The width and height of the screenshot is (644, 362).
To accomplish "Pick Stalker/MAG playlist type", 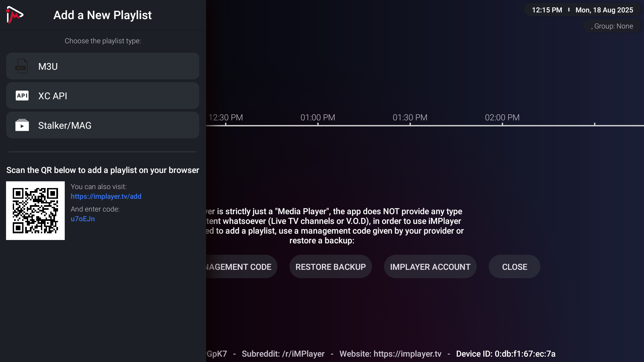I will [102, 125].
